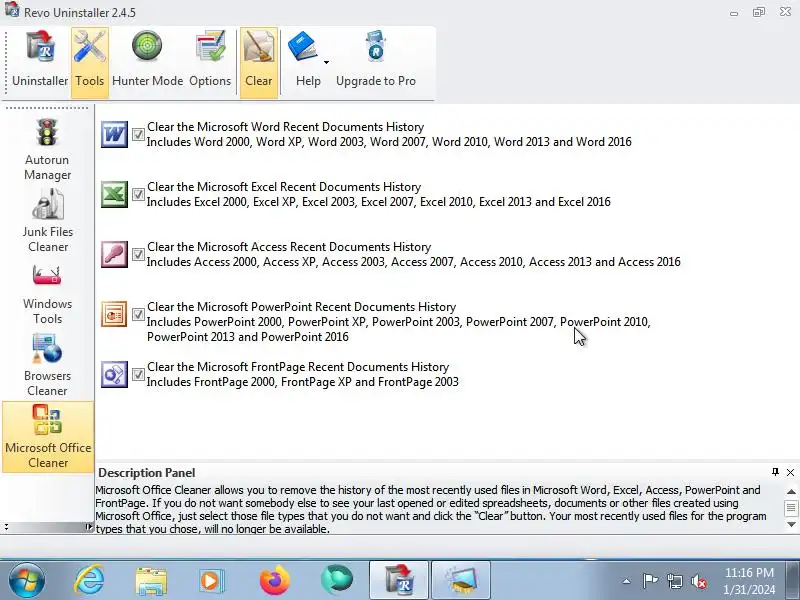This screenshot has width=800, height=600.
Task: Open Junk Files Cleaner tool
Action: 47,221
